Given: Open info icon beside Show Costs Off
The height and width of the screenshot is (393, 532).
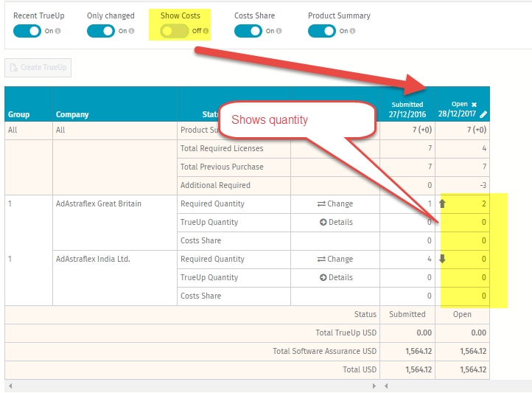Looking at the screenshot, I should pyautogui.click(x=206, y=31).
